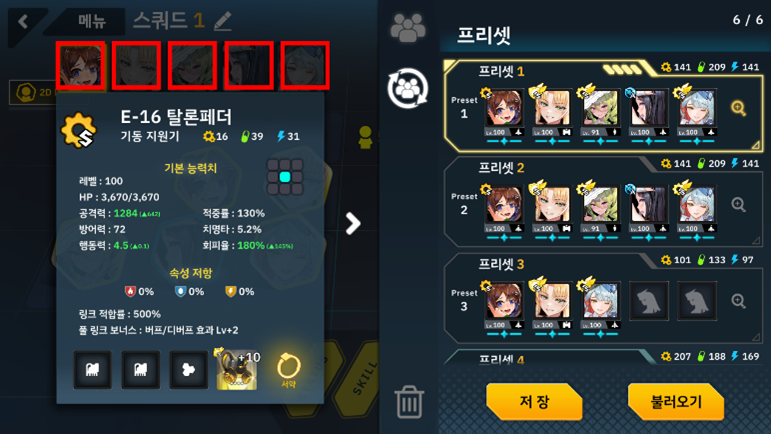The width and height of the screenshot is (771, 434).
Task: Open the menu tab
Action: pyautogui.click(x=91, y=22)
